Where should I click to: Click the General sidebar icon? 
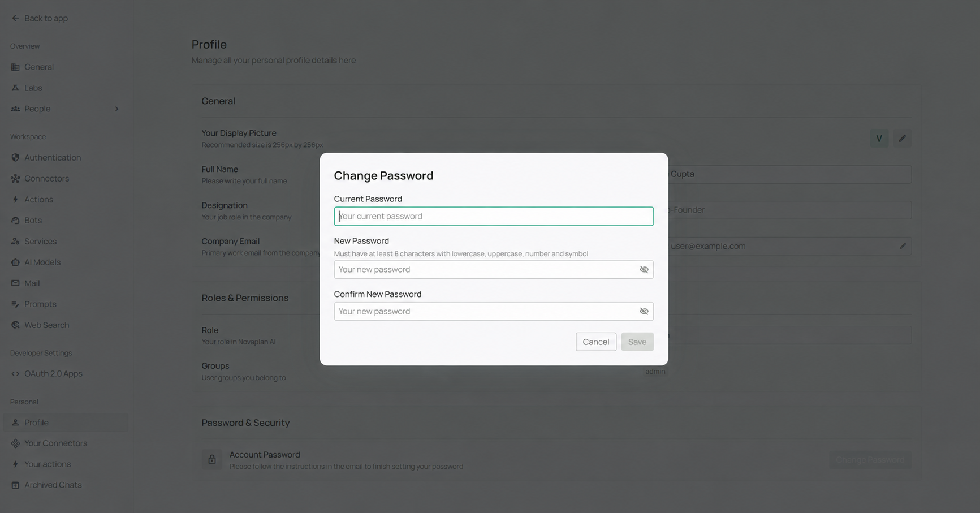(x=15, y=67)
